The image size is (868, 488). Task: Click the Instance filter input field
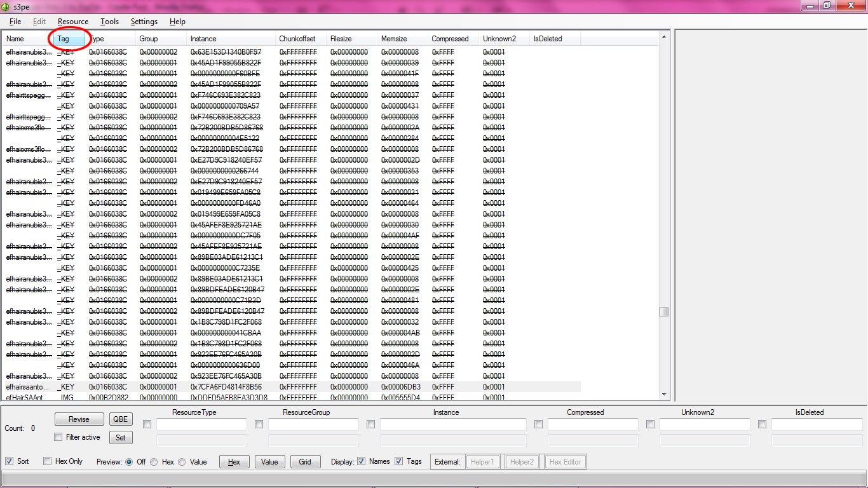(x=452, y=424)
